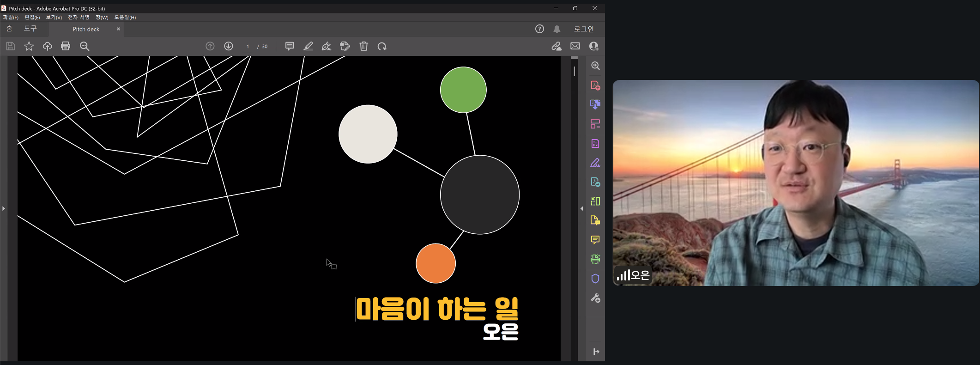The height and width of the screenshot is (365, 980).
Task: Collapse the right tools pane arrow
Action: click(x=582, y=209)
